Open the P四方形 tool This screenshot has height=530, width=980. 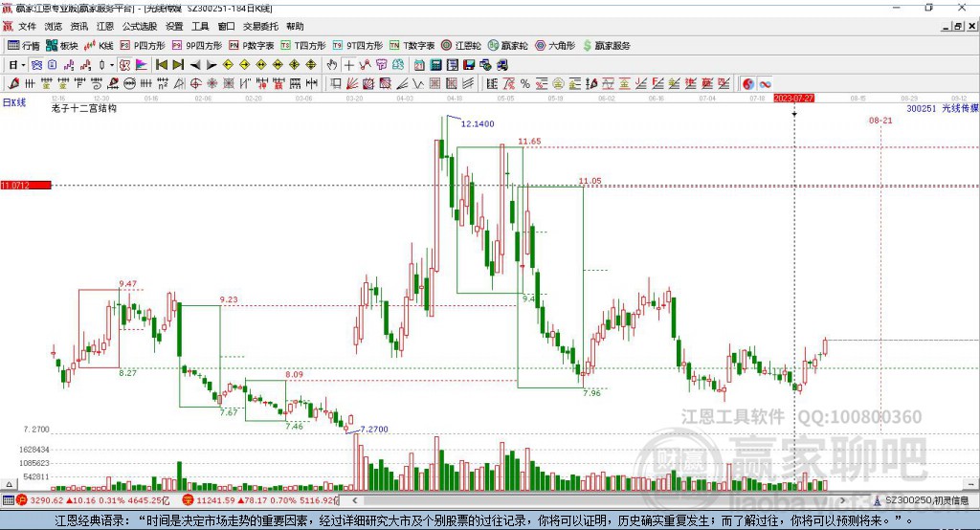click(x=143, y=46)
